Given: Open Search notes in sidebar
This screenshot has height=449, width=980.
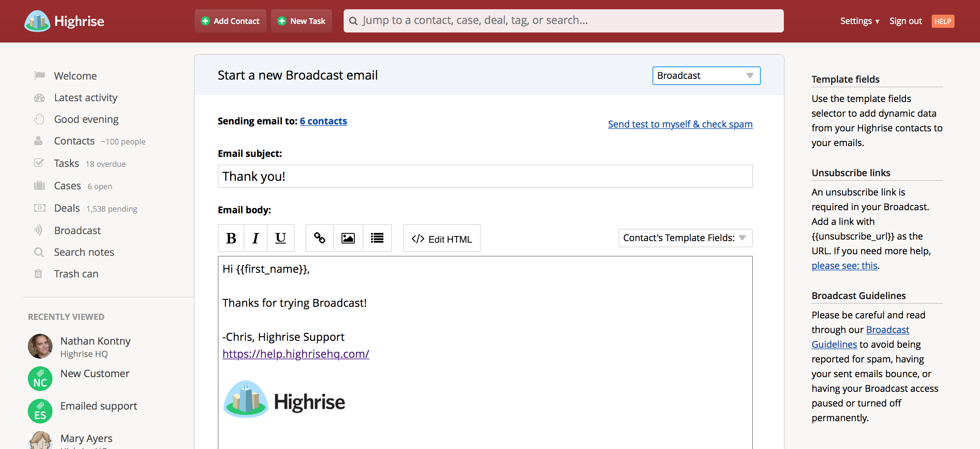Looking at the screenshot, I should [84, 252].
